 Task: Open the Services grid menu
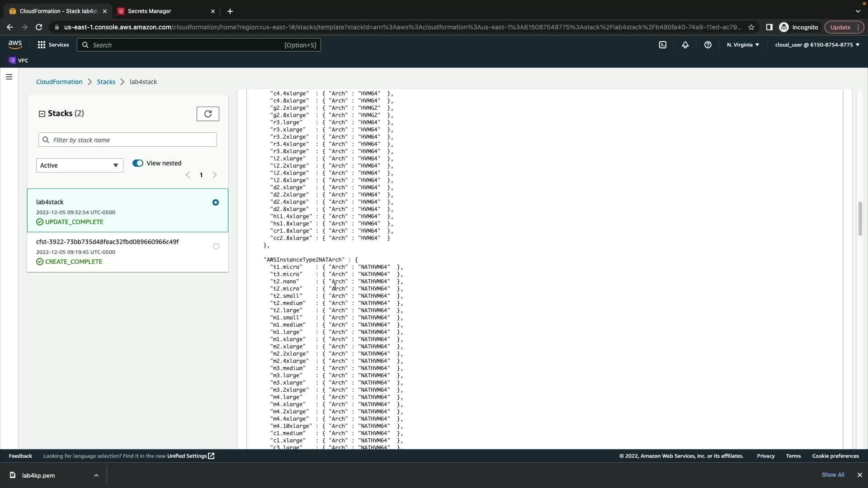coord(53,45)
